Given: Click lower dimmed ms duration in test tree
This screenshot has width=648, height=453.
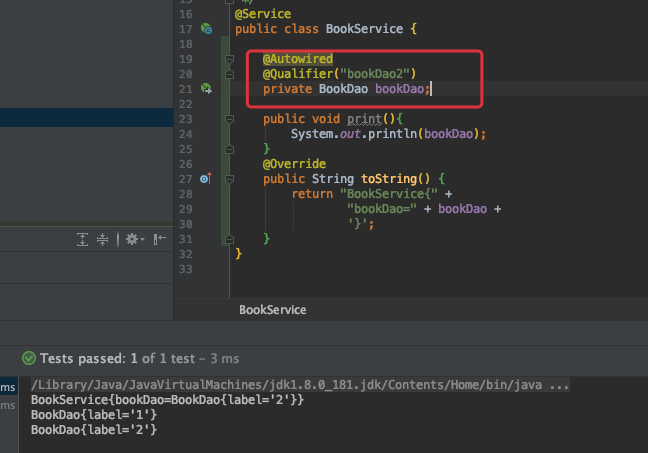Looking at the screenshot, I should [8, 405].
